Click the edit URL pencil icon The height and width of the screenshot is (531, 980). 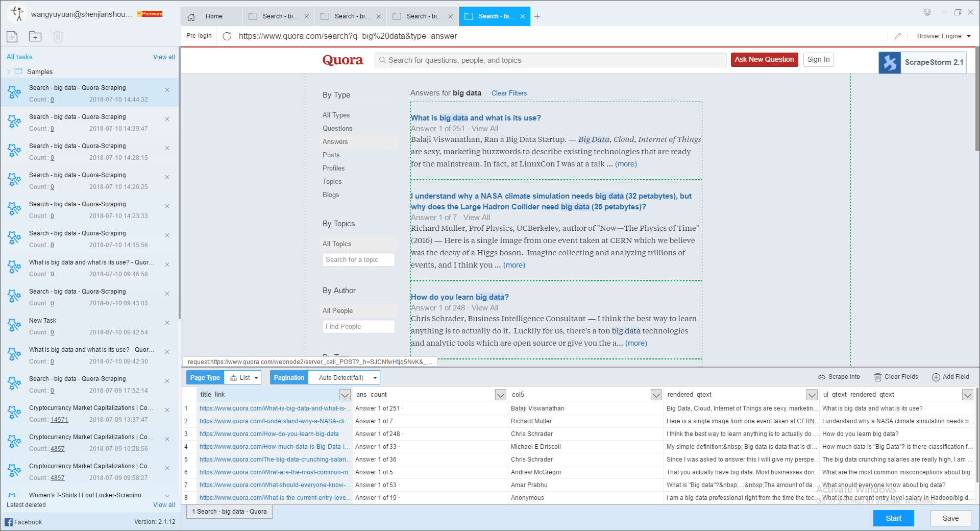pos(898,36)
